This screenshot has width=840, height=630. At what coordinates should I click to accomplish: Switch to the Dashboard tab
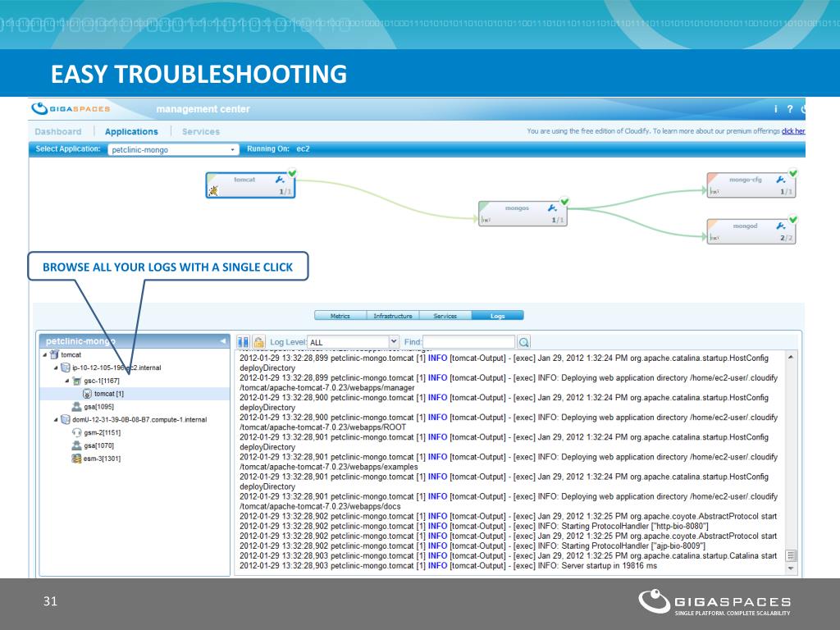[58, 131]
